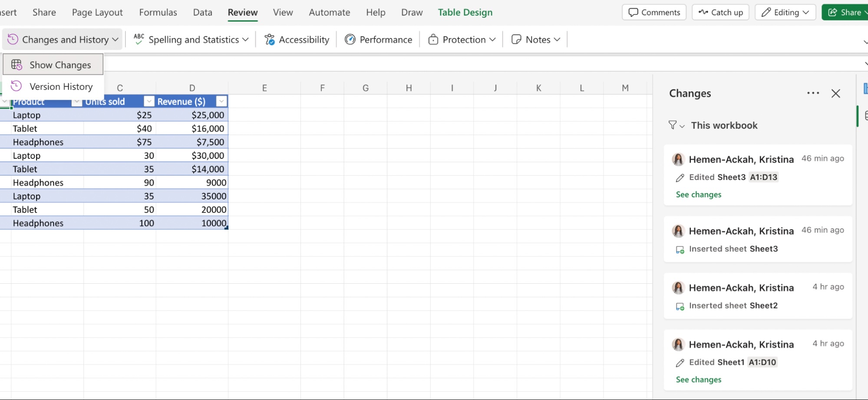
Task: Open the Notes dropdown
Action: (536, 39)
